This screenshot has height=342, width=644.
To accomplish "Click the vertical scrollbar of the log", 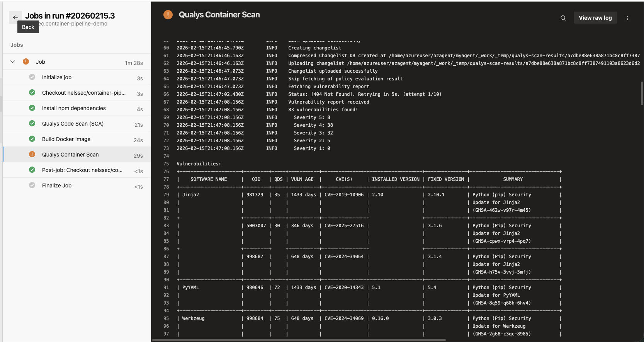I will click(642, 93).
